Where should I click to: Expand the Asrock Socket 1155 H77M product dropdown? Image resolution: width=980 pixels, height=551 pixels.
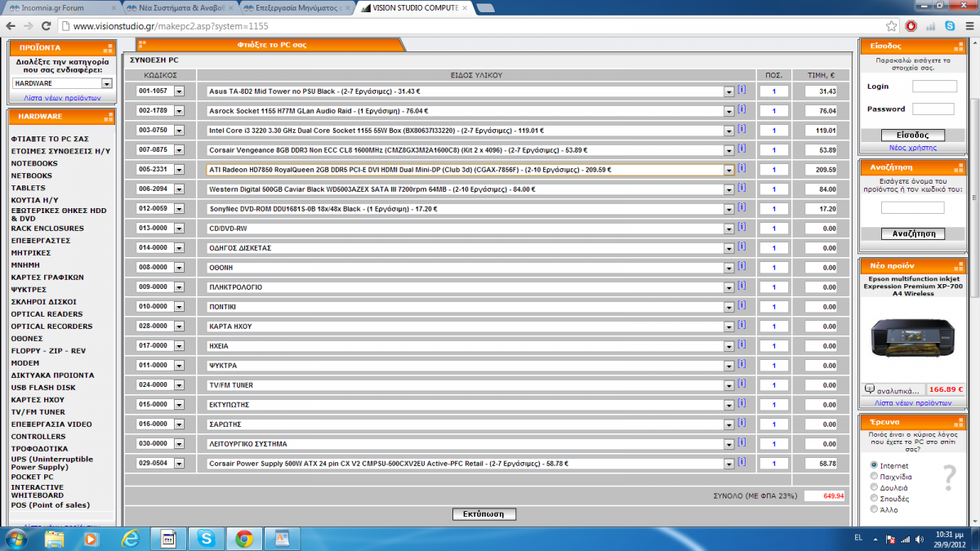(729, 111)
